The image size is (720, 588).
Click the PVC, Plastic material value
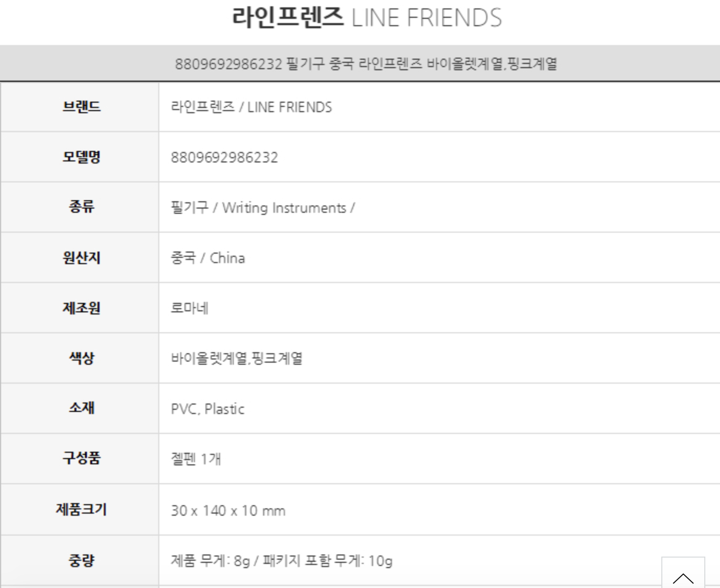208,409
